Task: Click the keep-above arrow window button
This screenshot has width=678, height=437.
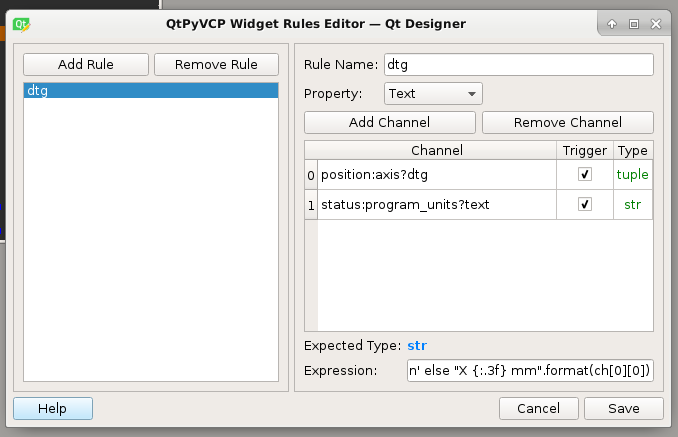Action: tap(611, 24)
